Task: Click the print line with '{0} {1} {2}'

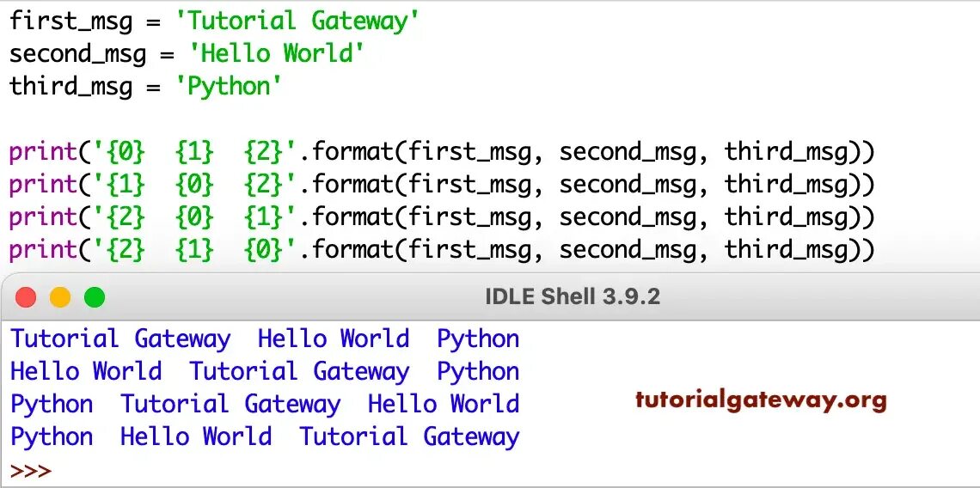Action: (441, 153)
